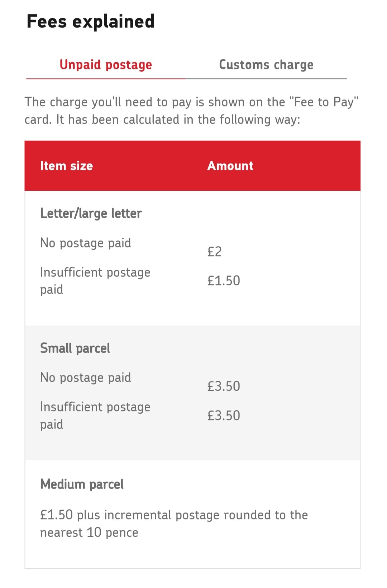The height and width of the screenshot is (588, 387).
Task: Click the red table header bar
Action: coord(192,166)
